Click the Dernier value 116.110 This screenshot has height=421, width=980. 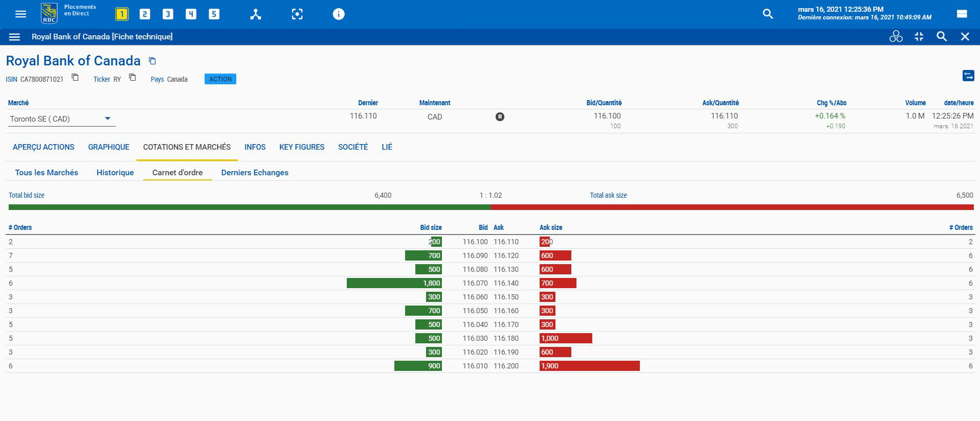(363, 116)
